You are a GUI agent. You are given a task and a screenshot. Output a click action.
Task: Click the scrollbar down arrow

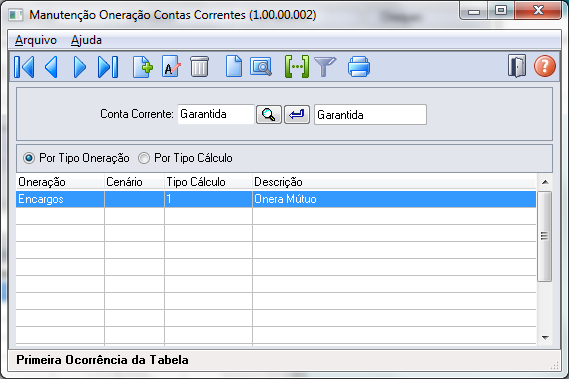coord(545,338)
